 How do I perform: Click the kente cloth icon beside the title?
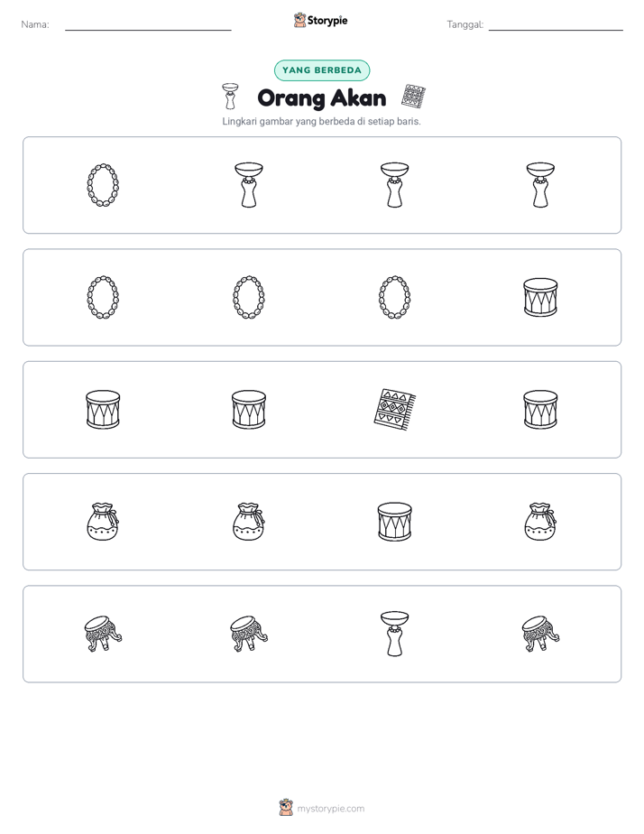(x=413, y=97)
